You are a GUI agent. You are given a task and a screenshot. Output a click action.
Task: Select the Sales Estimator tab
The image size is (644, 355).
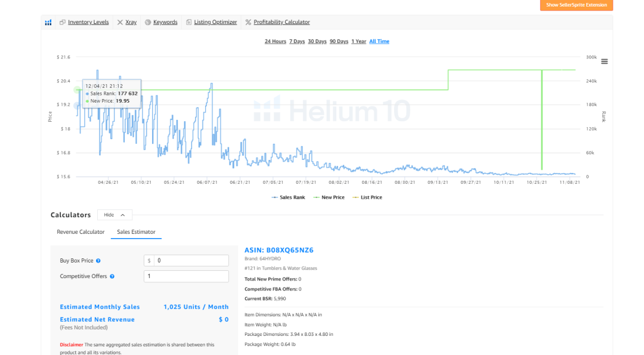tap(136, 231)
